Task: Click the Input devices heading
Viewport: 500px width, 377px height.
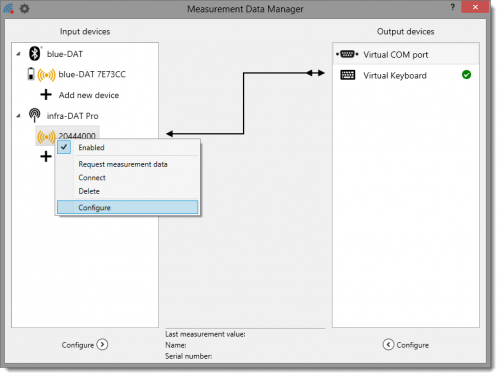Action: pyautogui.click(x=85, y=31)
